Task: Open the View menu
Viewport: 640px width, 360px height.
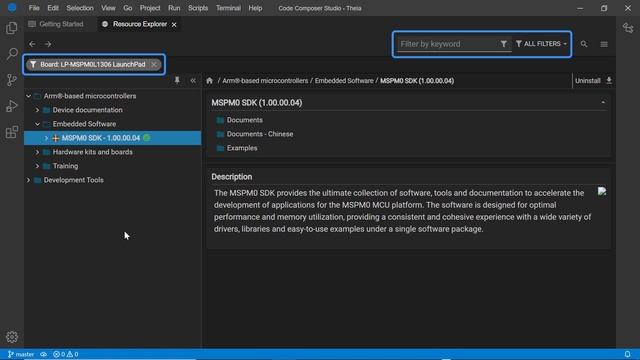Action: pyautogui.click(x=108, y=8)
